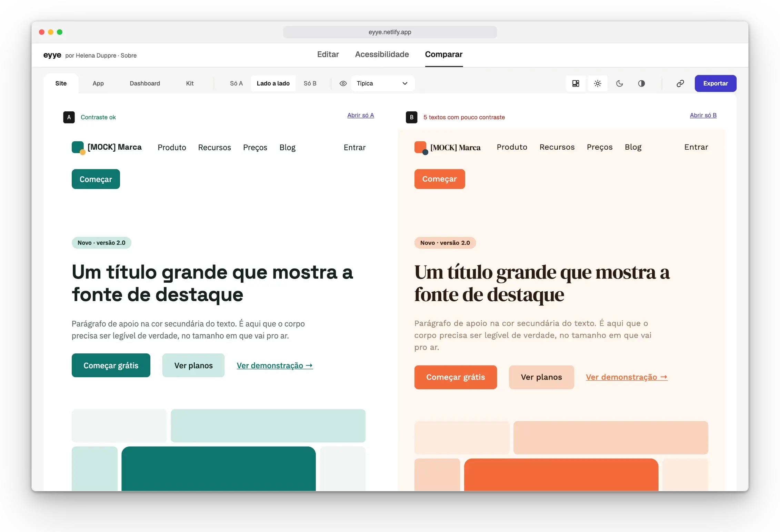The image size is (780, 532).
Task: Open the Editar section
Action: click(328, 54)
